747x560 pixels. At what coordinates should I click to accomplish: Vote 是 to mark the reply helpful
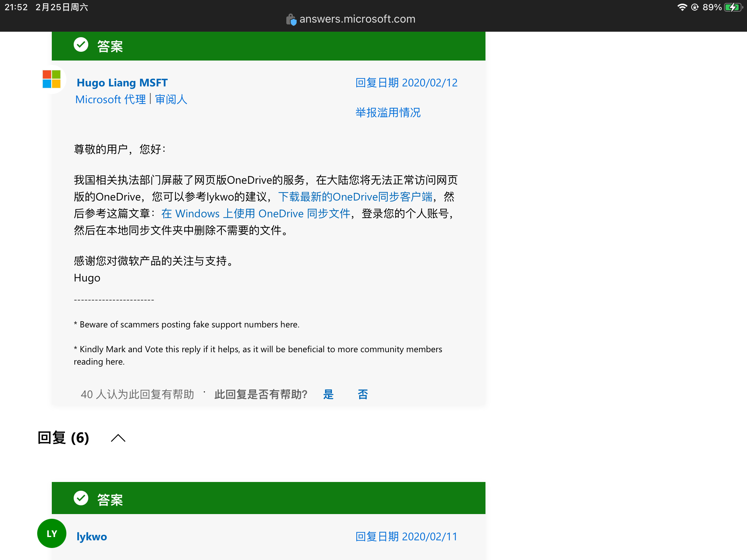328,394
